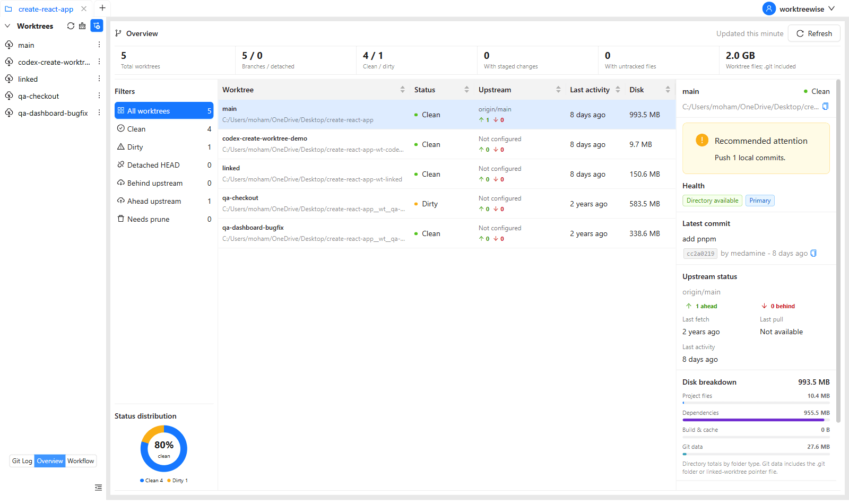Sort by Upstream column arrows
This screenshot has width=849, height=504.
tap(558, 90)
